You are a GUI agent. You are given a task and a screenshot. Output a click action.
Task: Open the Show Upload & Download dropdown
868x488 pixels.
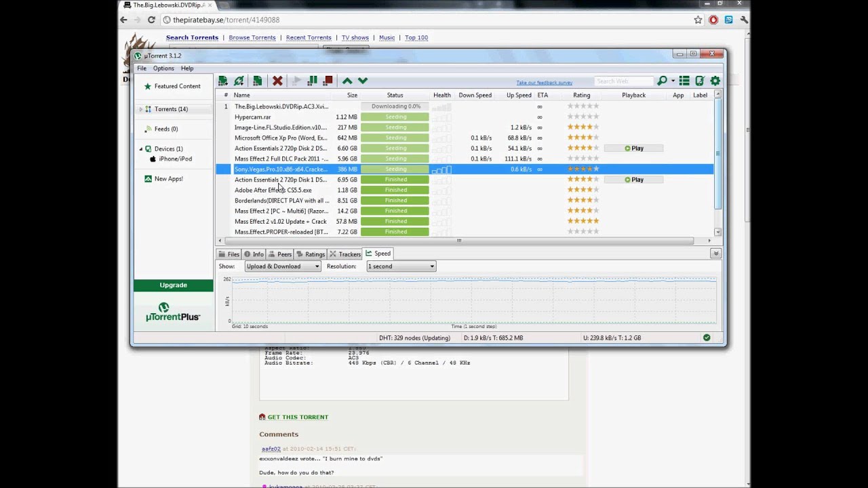283,266
